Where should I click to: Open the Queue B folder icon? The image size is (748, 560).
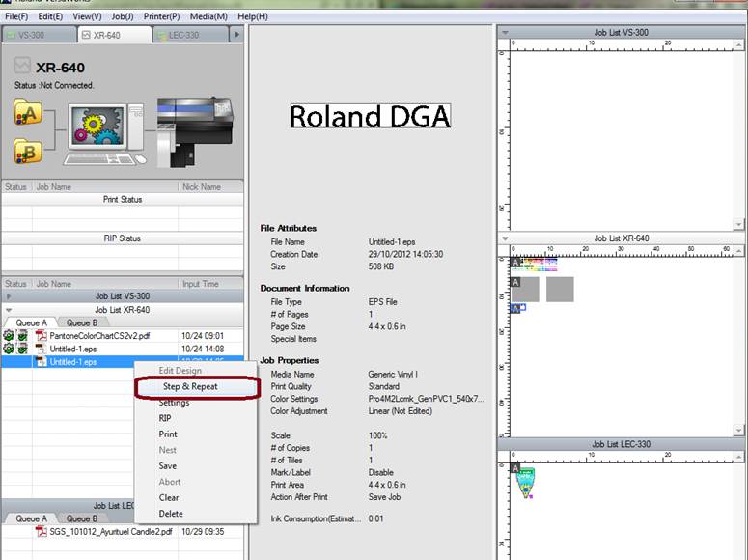[x=28, y=152]
